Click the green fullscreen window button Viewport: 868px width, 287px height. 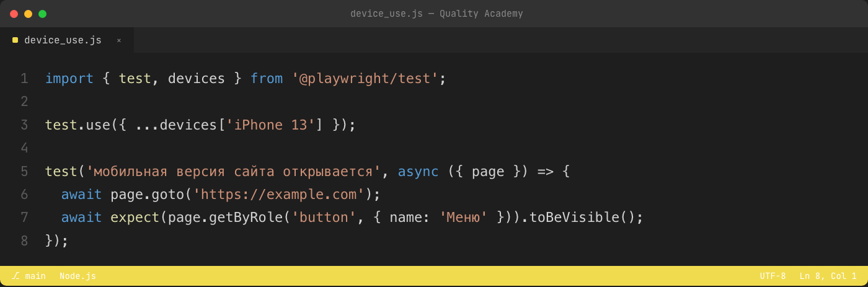click(x=42, y=14)
